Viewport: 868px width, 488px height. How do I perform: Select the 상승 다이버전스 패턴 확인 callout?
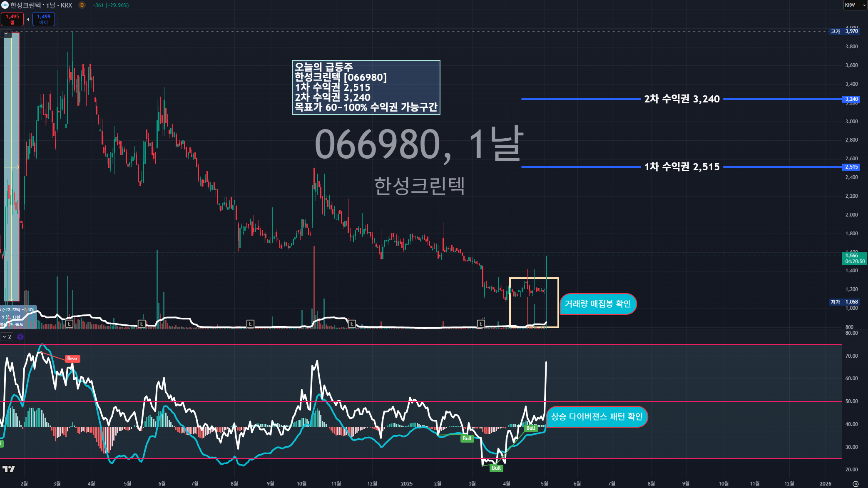pyautogui.click(x=597, y=417)
